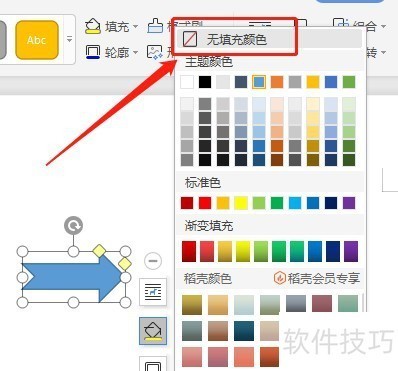Pick the selected blue theme color swatch
This screenshot has width=398, height=371.
tap(259, 82)
